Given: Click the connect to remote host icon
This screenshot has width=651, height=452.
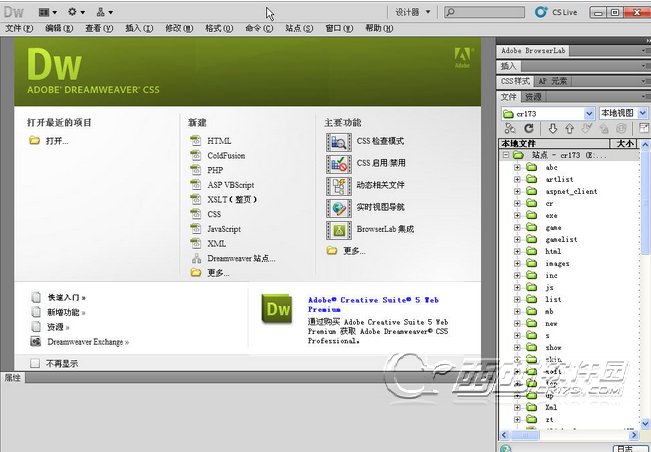Looking at the screenshot, I should click(x=510, y=129).
